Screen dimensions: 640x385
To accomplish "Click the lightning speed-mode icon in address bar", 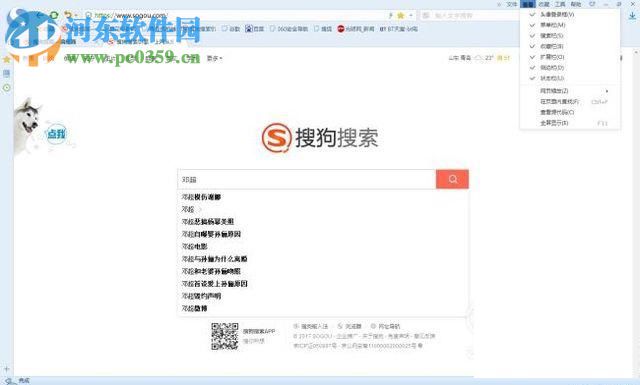I will pyautogui.click(x=391, y=16).
